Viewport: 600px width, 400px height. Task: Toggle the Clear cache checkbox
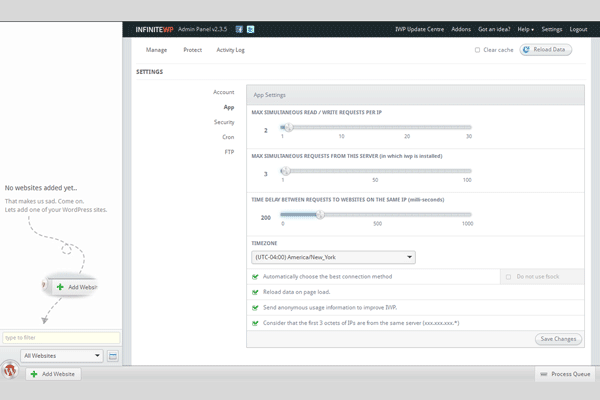point(478,49)
